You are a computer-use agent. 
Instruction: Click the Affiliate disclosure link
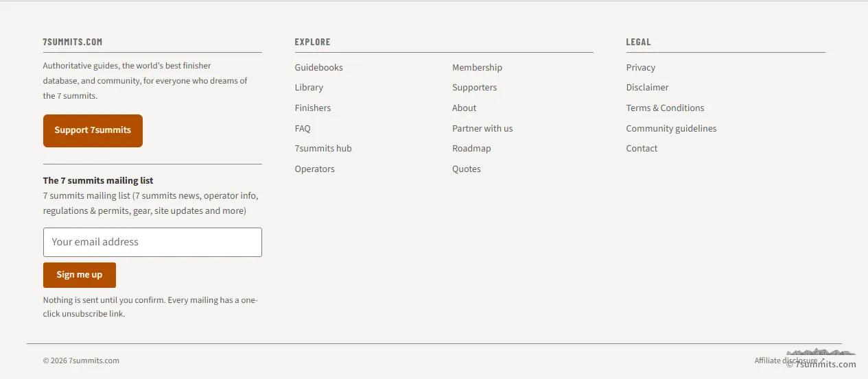tap(790, 360)
